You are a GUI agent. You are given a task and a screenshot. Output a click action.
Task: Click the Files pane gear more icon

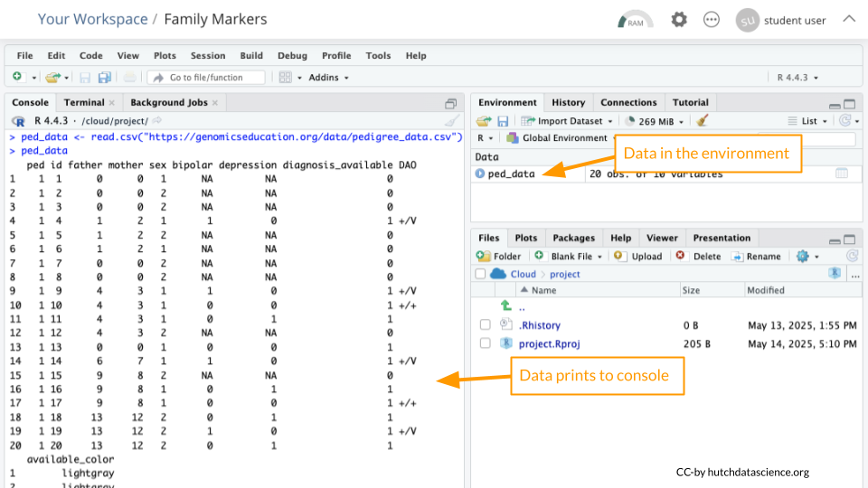click(x=803, y=256)
